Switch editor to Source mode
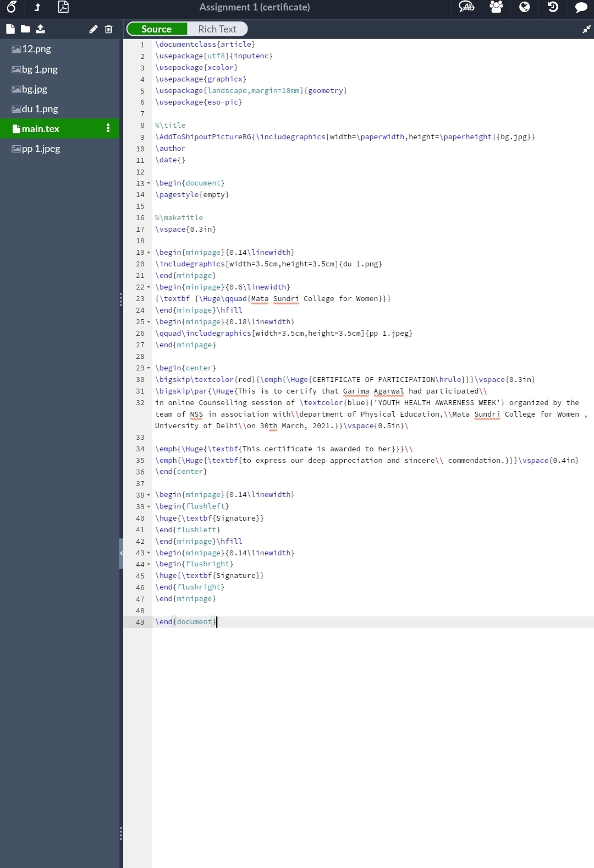The width and height of the screenshot is (594, 868). 157,29
